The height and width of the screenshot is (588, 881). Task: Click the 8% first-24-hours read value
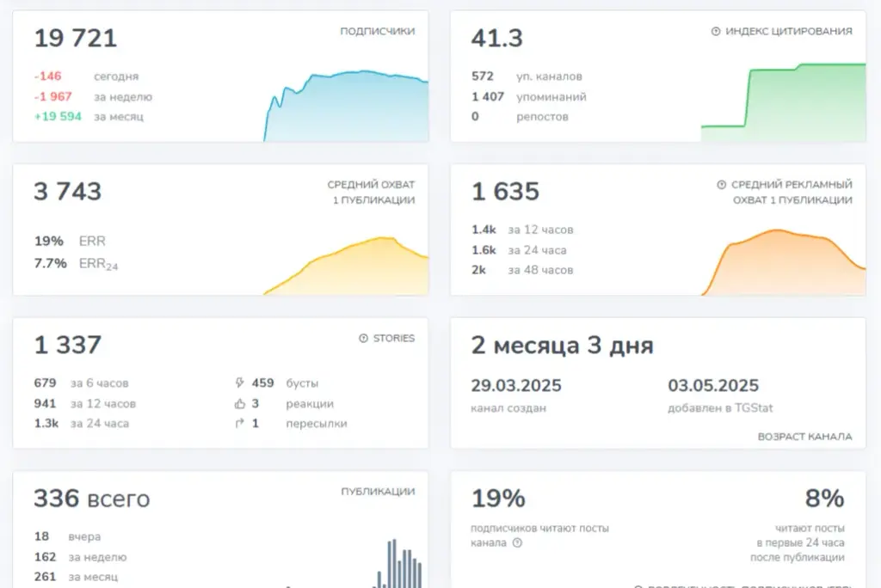[825, 499]
